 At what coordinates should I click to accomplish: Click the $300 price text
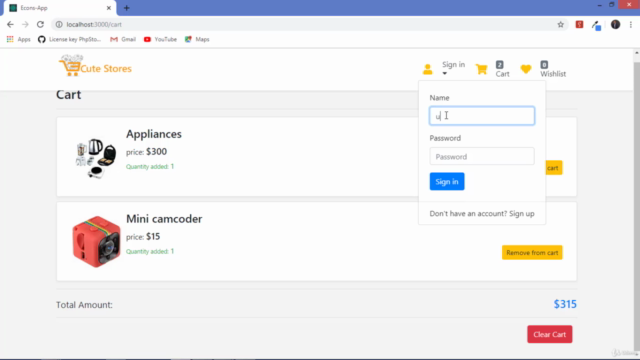156,151
